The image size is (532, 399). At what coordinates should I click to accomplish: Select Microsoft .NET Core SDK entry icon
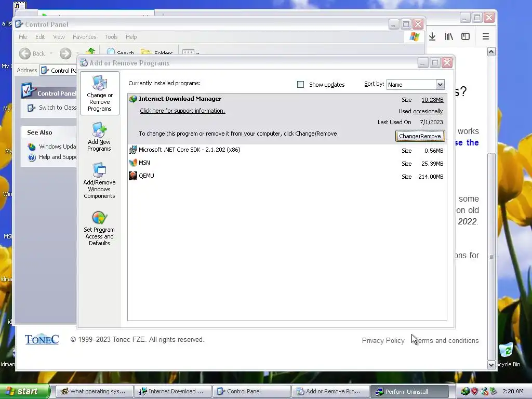(133, 150)
